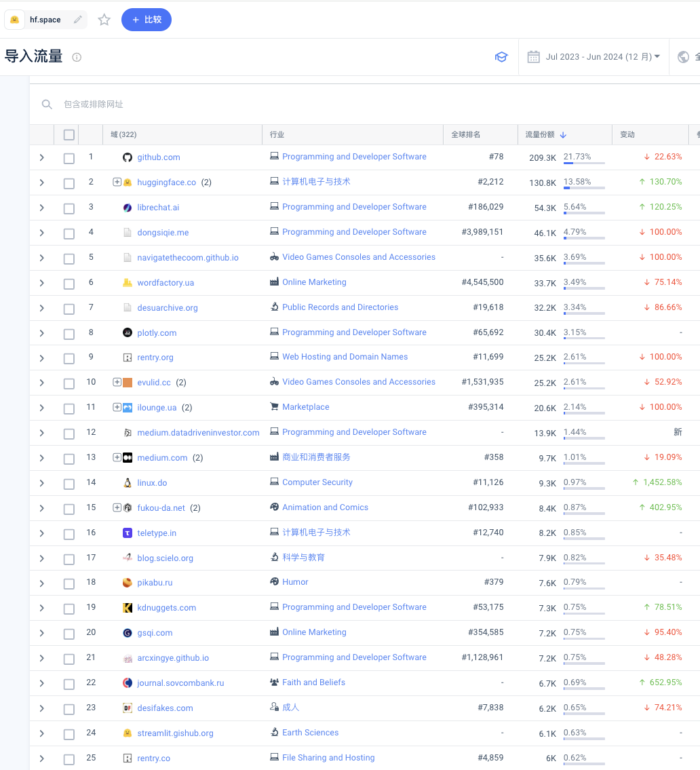The image size is (700, 770).
Task: Click the search magnifier icon in filter bar
Action: pos(47,104)
